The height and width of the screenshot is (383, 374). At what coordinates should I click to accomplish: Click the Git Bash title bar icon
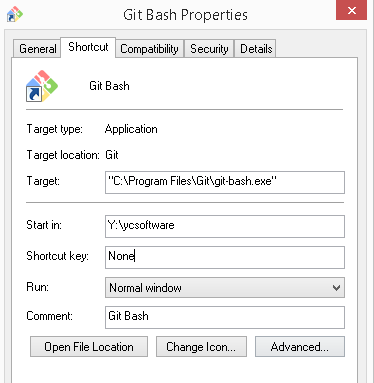(15, 14)
